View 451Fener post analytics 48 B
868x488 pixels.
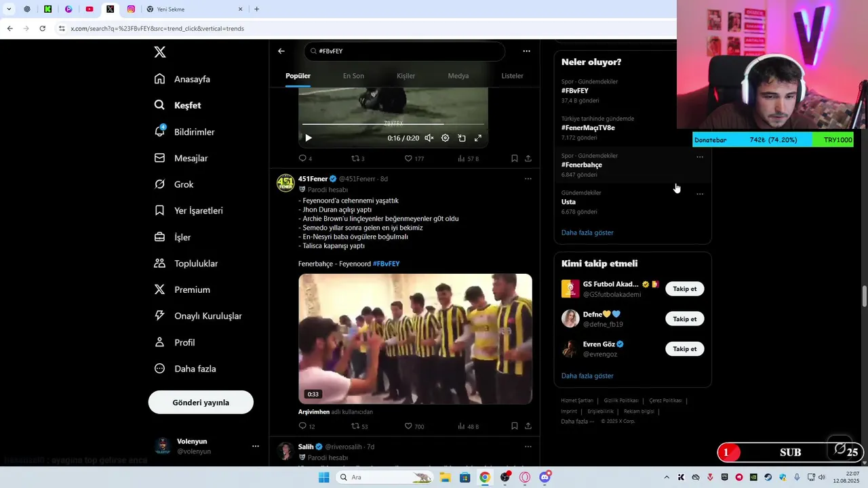pos(468,426)
